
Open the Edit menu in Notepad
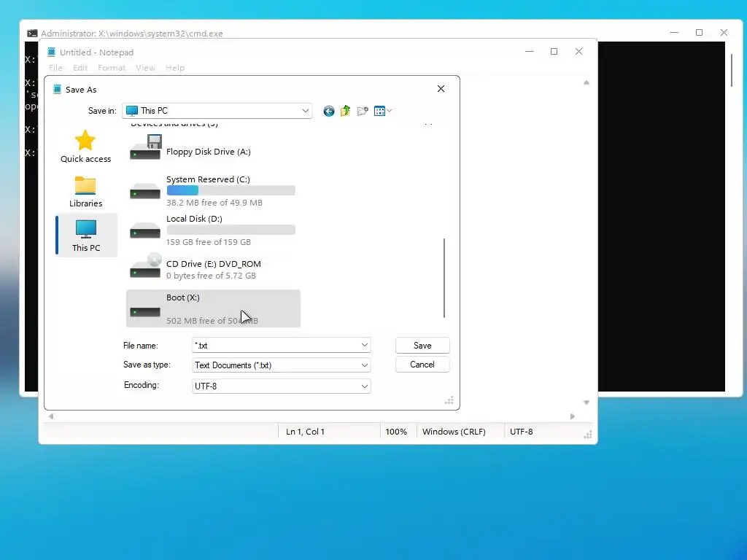(80, 68)
